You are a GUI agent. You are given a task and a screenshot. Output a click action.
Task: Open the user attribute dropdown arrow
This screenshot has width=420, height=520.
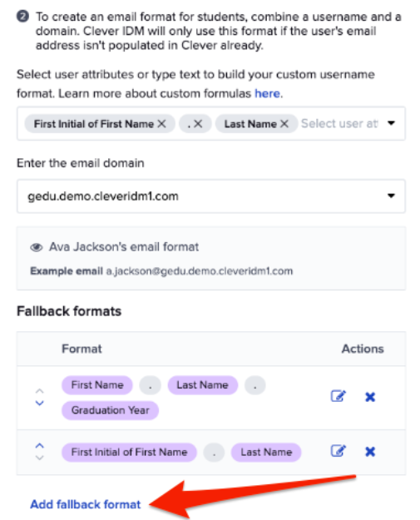point(391,123)
